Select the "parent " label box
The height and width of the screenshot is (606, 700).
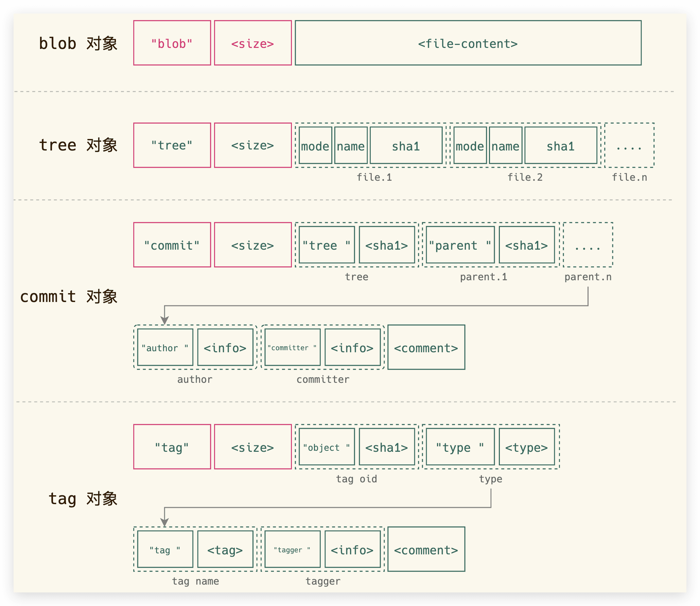tap(460, 245)
